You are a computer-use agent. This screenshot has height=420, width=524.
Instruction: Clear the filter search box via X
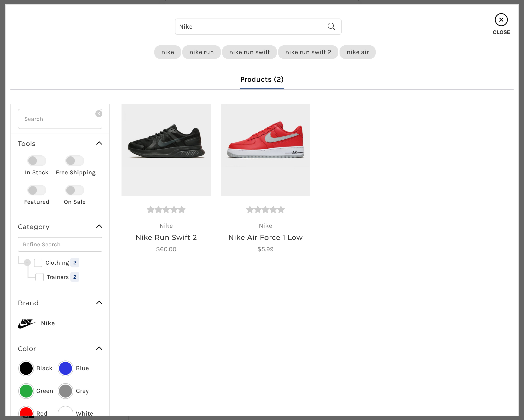tap(99, 114)
